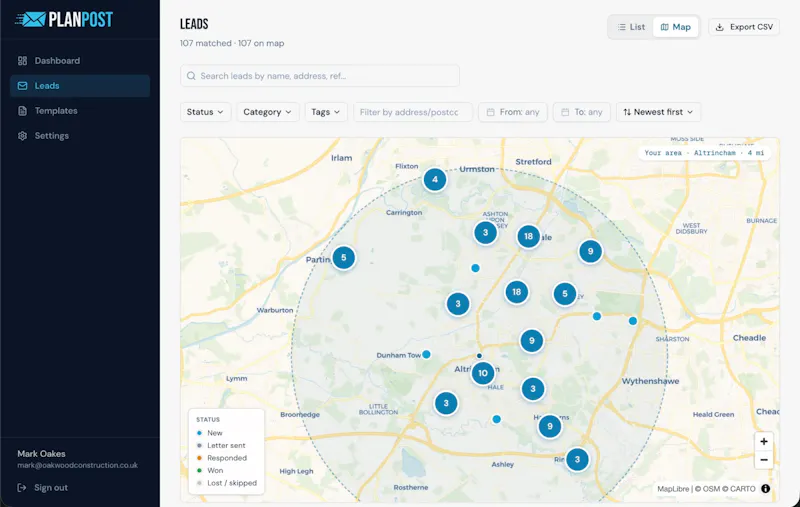Click the Settings gear icon
Viewport: 800px width, 507px height.
pos(22,136)
